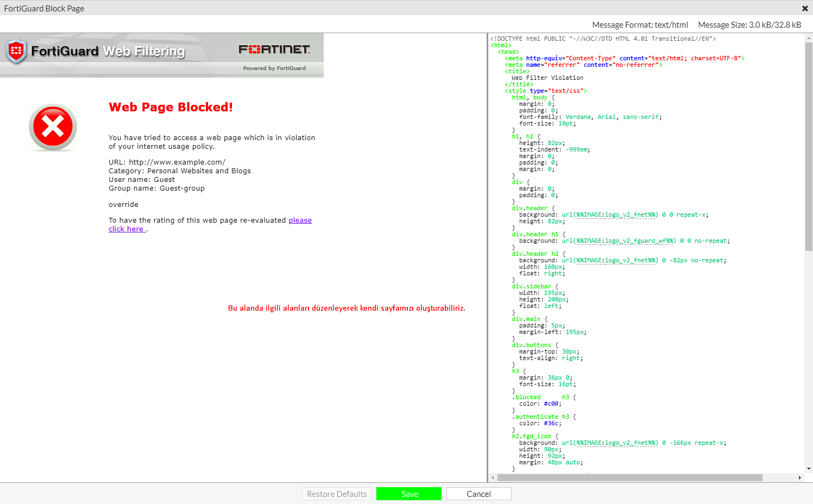Screen dimensions: 813x504
Task: Click 'Category: Personal Websites and Blogs' text
Action: (180, 171)
